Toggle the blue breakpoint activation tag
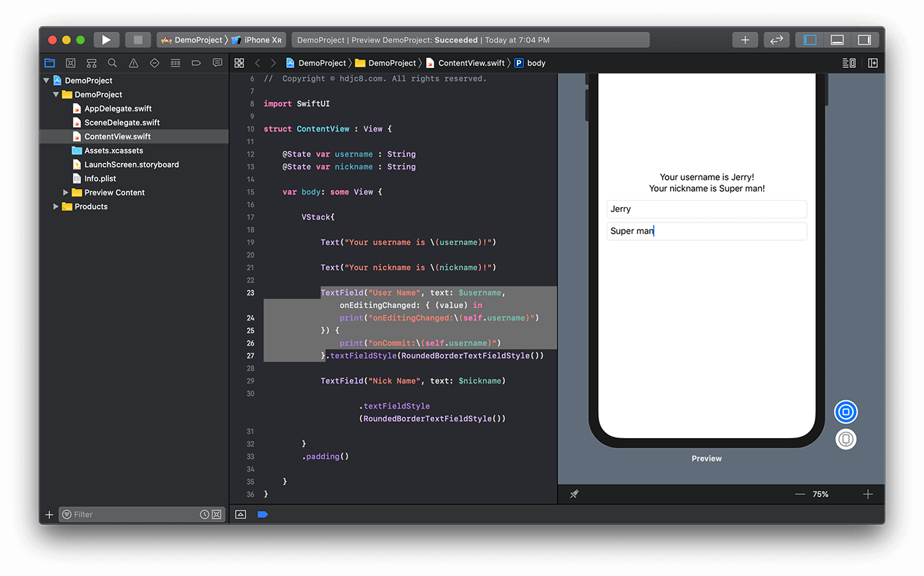 click(x=263, y=514)
